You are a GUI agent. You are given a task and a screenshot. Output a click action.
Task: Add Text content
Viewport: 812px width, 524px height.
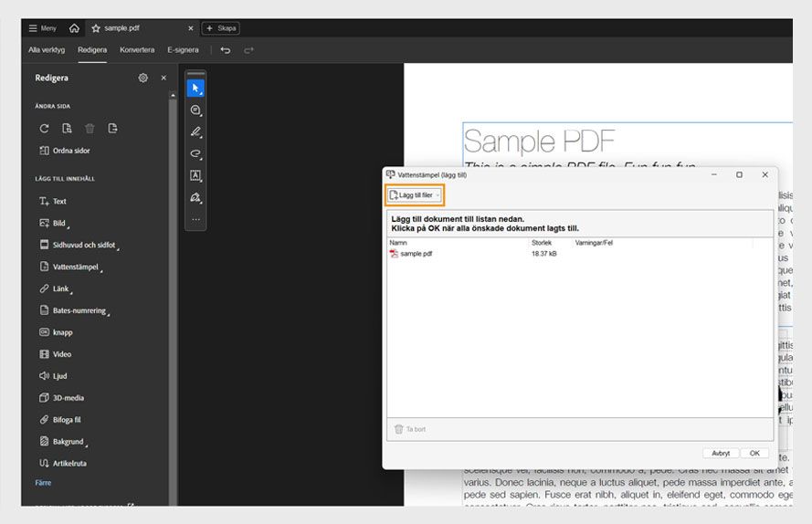pos(53,201)
